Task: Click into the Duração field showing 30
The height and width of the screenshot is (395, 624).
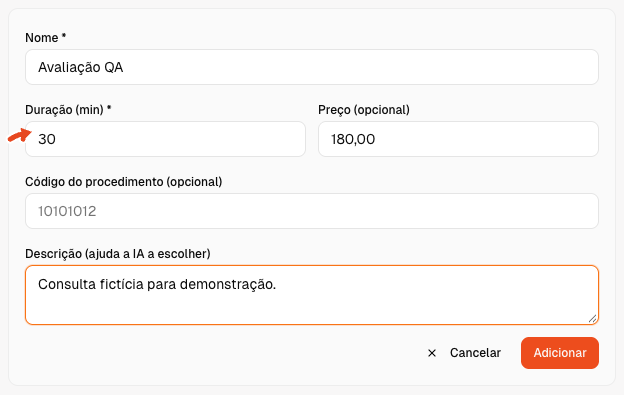Action: [165, 139]
